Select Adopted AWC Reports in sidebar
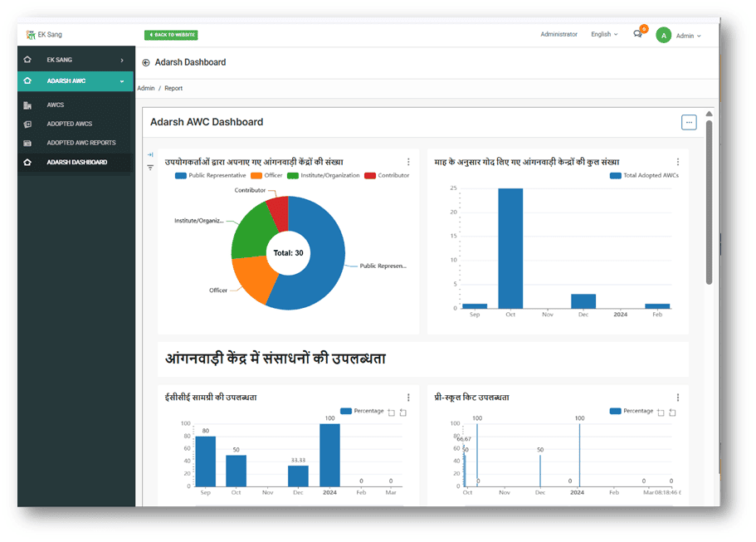The image size is (756, 542). point(80,143)
